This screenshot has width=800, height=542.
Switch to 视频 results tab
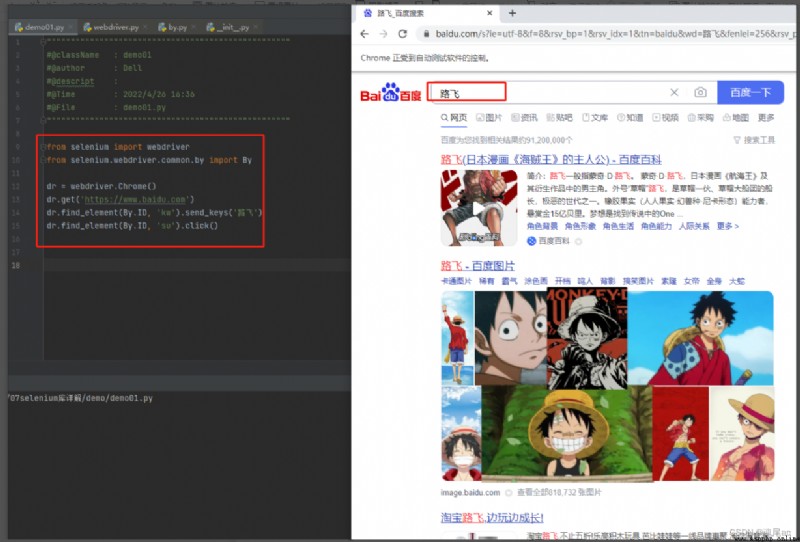click(665, 118)
